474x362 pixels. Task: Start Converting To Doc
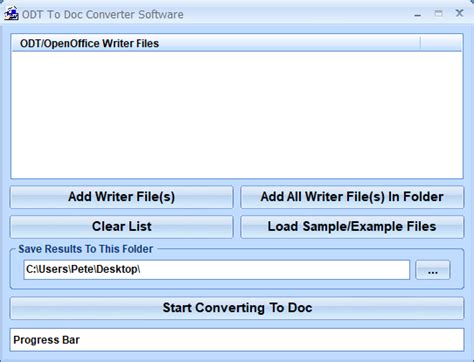click(x=237, y=308)
